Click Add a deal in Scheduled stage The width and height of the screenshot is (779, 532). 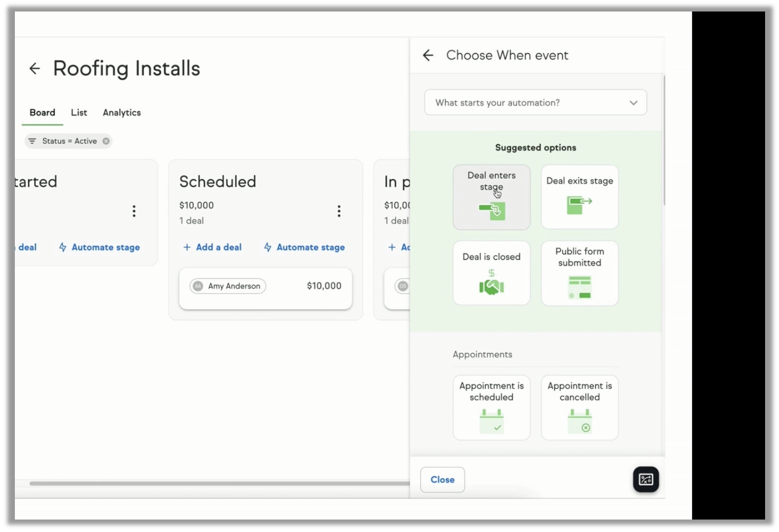(x=212, y=247)
